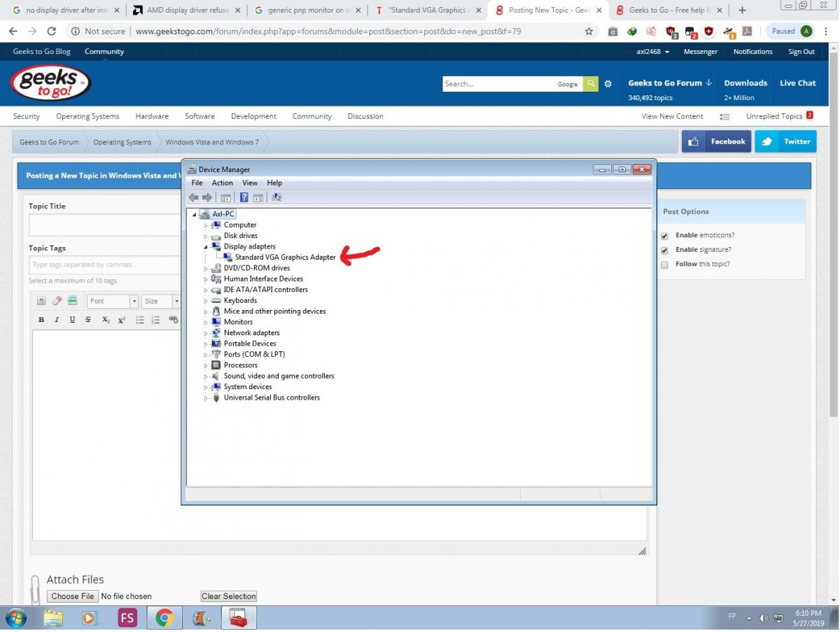This screenshot has height=632, width=840.
Task: Open the Help icon in Device Manager toolbar
Action: (244, 197)
